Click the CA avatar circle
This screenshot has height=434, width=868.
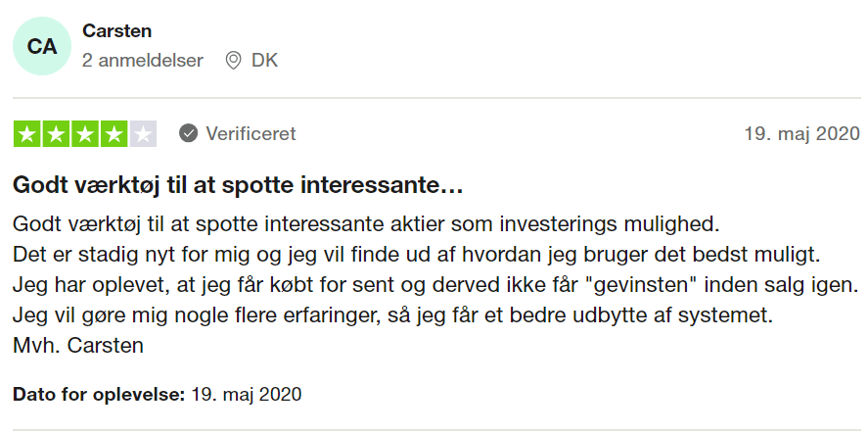tap(42, 46)
